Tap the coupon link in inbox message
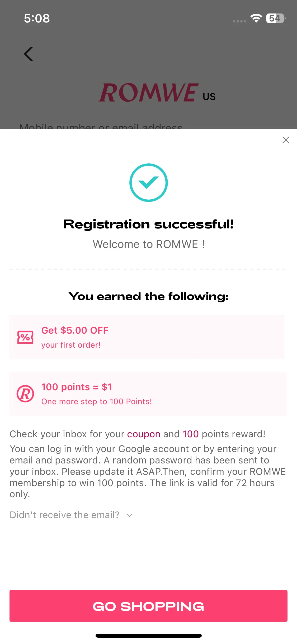The height and width of the screenshot is (644, 297). [144, 434]
